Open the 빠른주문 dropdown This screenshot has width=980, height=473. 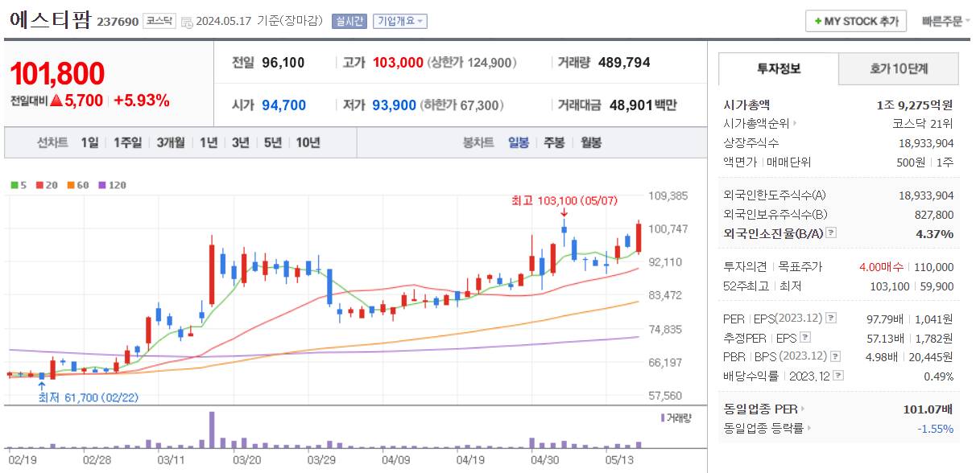click(x=942, y=21)
